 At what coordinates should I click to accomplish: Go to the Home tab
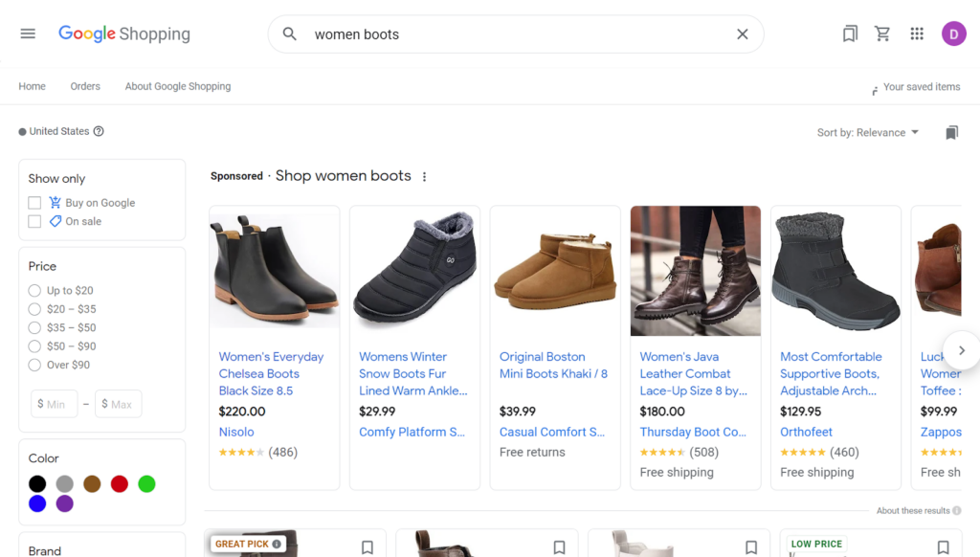(x=32, y=86)
